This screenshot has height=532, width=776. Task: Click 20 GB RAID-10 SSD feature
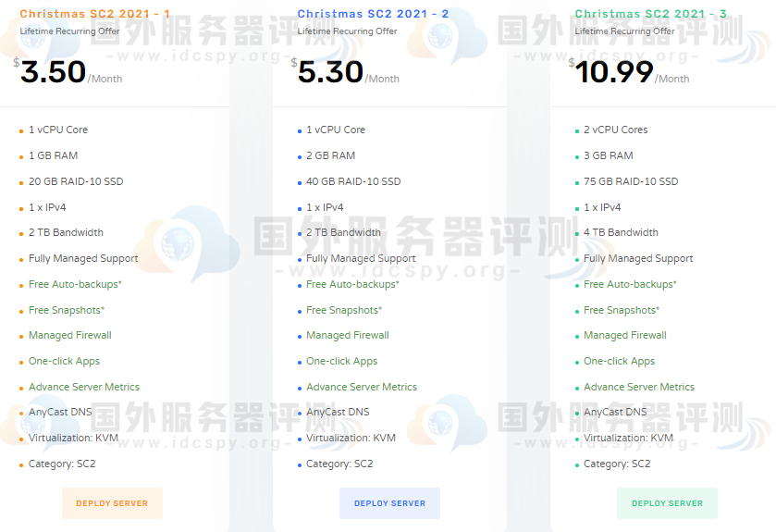coord(76,181)
